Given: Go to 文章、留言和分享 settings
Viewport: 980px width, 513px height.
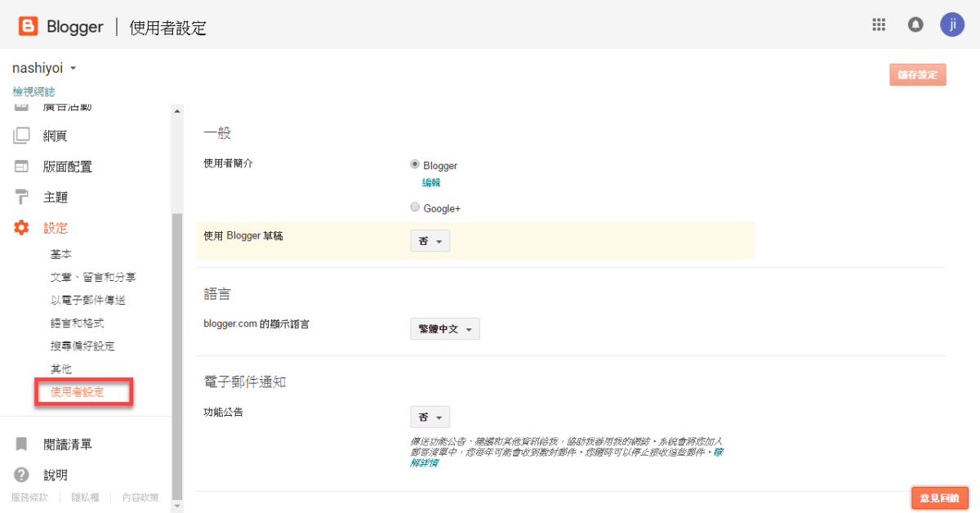Looking at the screenshot, I should point(93,278).
